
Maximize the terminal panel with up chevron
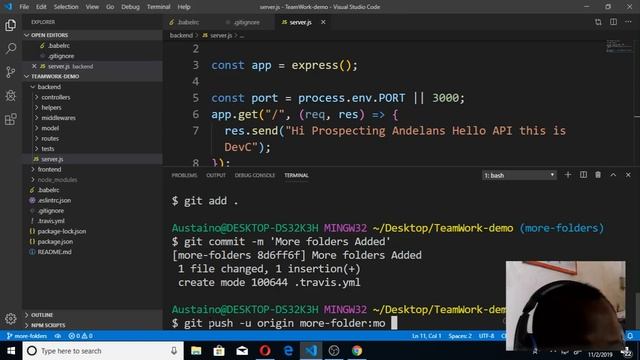[x=613, y=175]
